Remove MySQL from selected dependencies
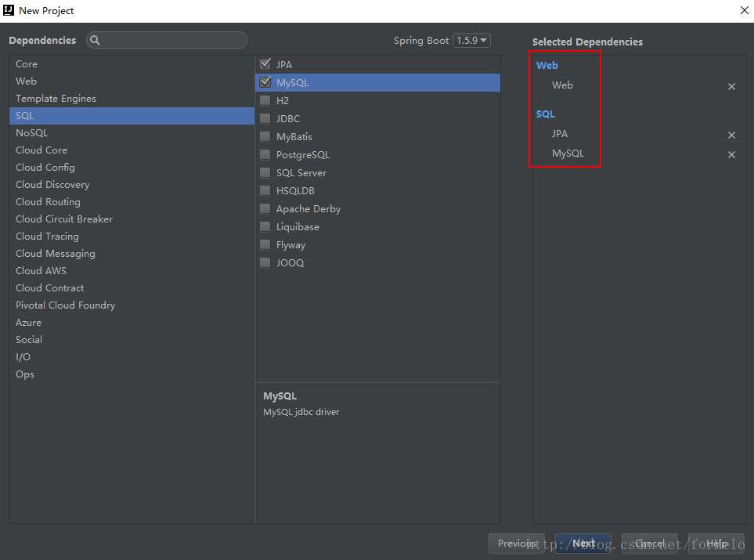The width and height of the screenshot is (754, 560). coord(731,155)
